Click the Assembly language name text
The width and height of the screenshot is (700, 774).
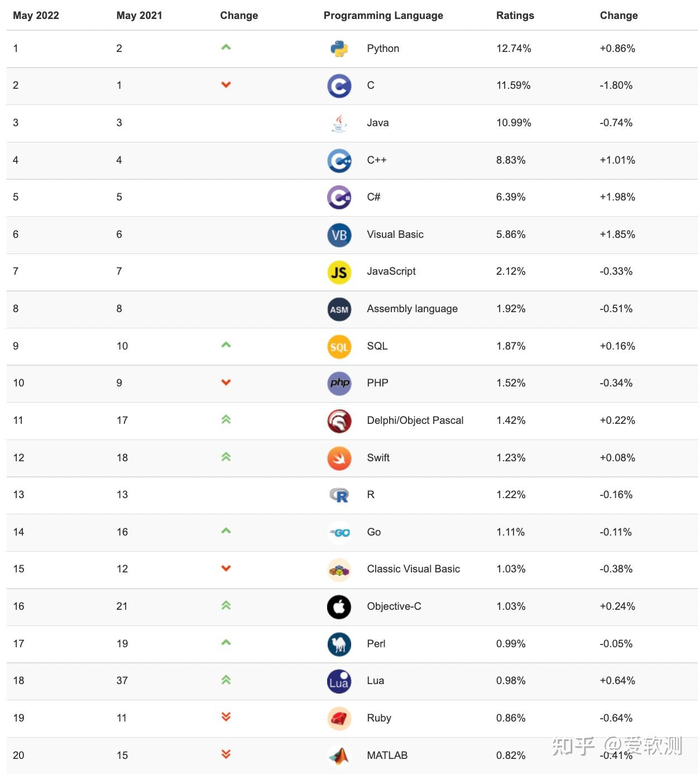[412, 309]
